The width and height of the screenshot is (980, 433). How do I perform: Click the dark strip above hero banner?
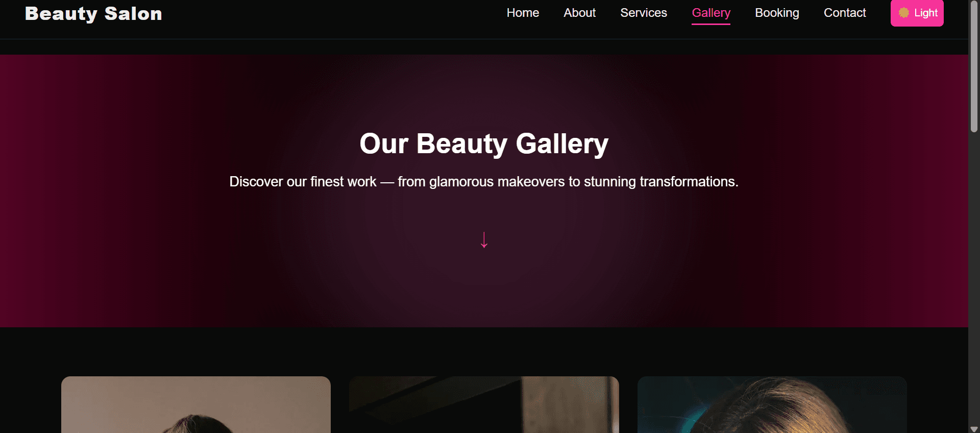pyautogui.click(x=484, y=47)
